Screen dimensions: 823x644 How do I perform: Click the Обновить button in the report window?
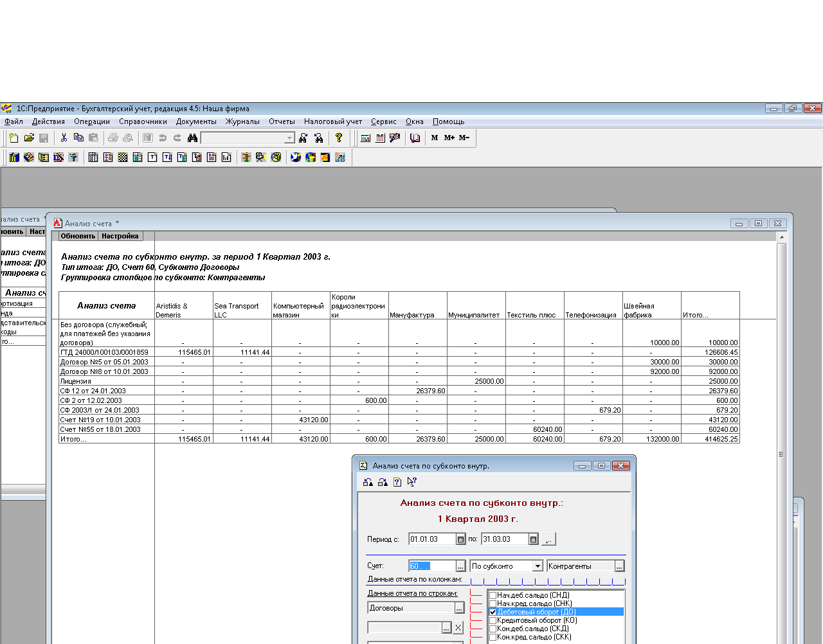click(x=78, y=236)
